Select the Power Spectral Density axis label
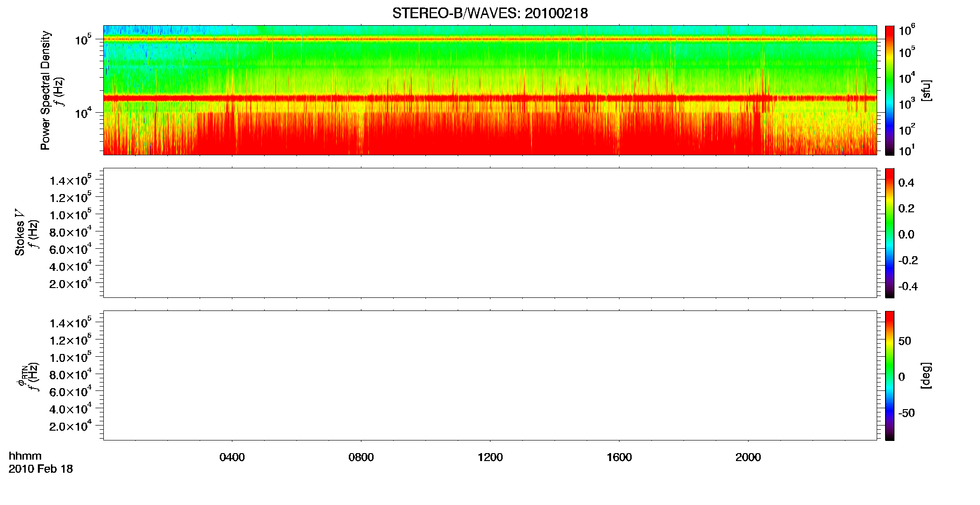 coord(45,90)
